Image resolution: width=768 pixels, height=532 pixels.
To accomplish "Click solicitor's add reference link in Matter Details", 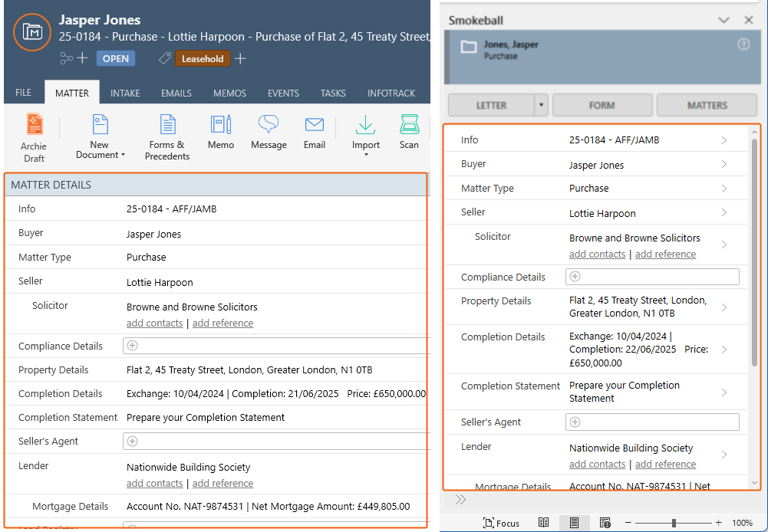I will tap(222, 323).
